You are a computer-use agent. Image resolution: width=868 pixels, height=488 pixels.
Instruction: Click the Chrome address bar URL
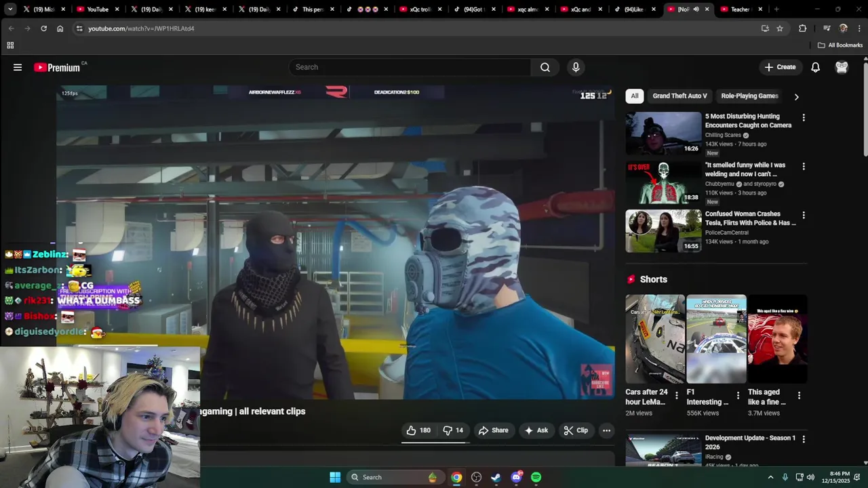coord(141,28)
